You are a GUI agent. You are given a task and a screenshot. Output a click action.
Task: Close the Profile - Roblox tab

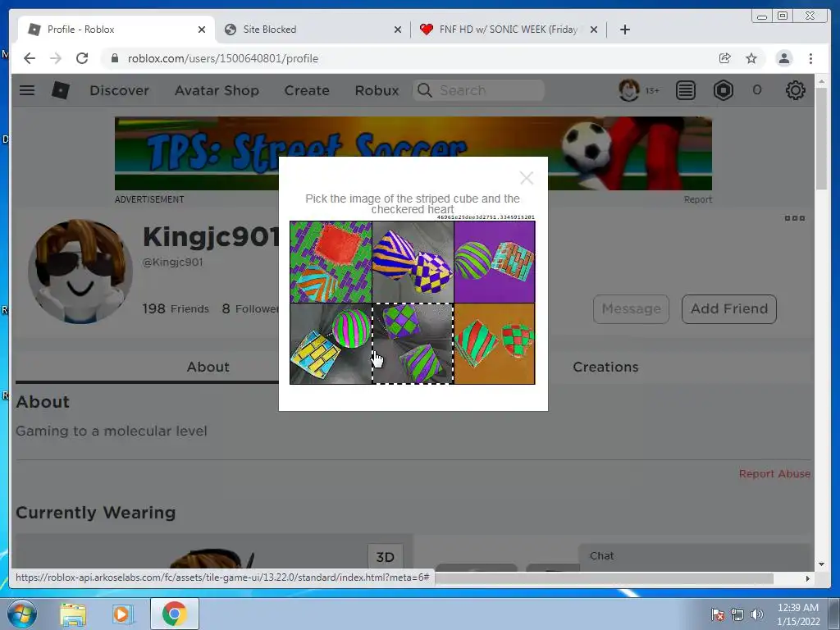tap(202, 30)
